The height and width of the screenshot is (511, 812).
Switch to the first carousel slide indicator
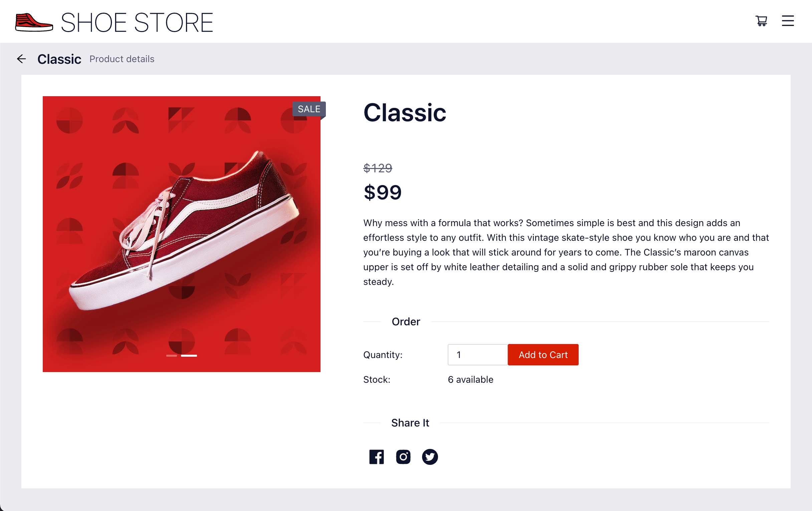pyautogui.click(x=171, y=355)
